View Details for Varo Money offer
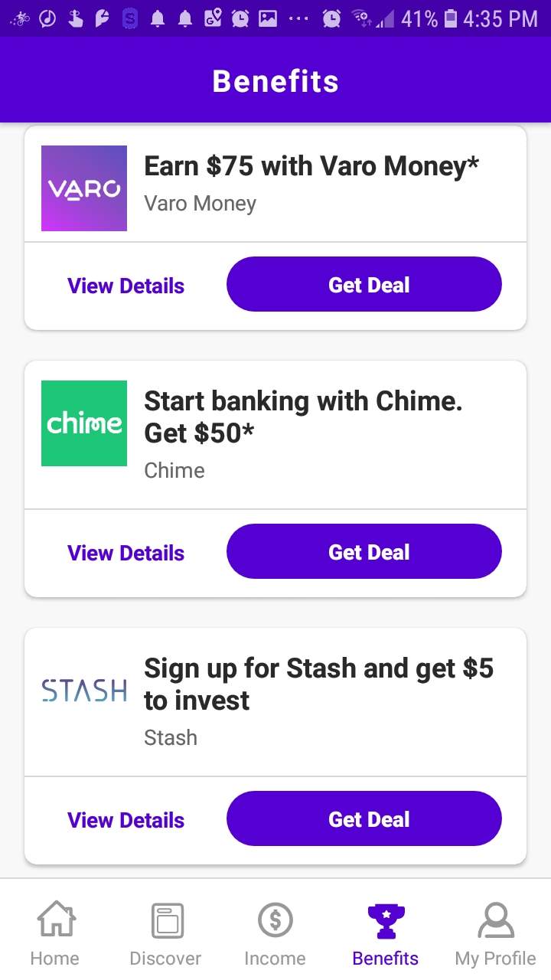The height and width of the screenshot is (980, 551). coord(126,286)
